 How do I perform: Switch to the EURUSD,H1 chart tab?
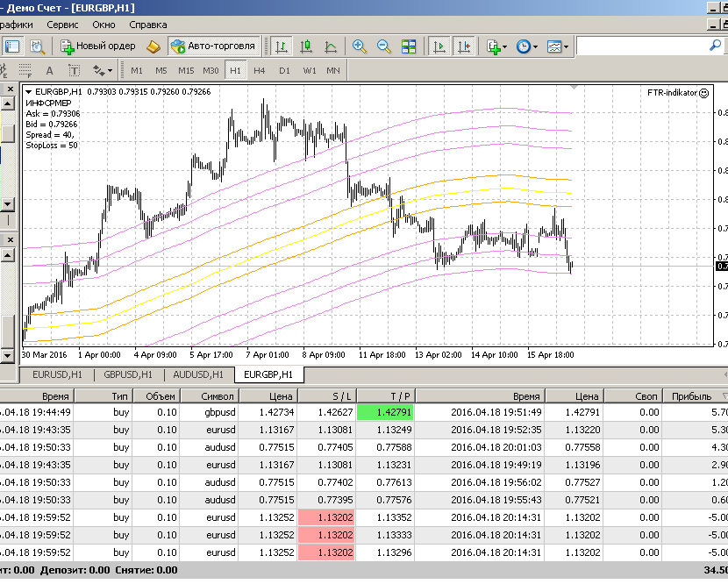click(57, 374)
